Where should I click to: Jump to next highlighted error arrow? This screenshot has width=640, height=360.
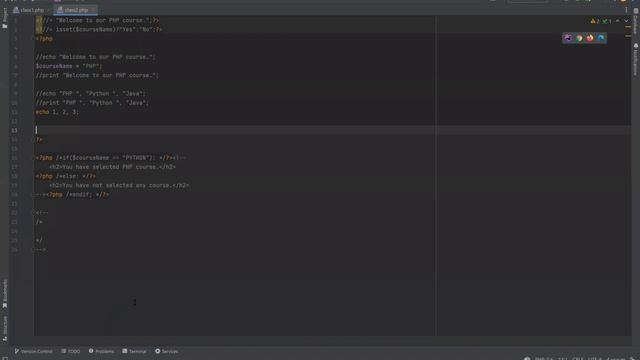pyautogui.click(x=626, y=21)
